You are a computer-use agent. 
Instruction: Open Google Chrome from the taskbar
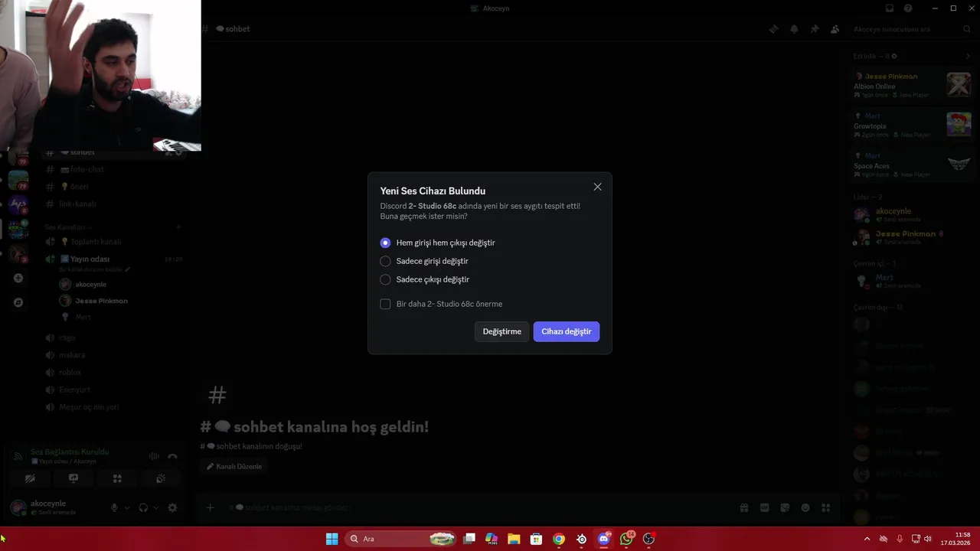tap(559, 539)
